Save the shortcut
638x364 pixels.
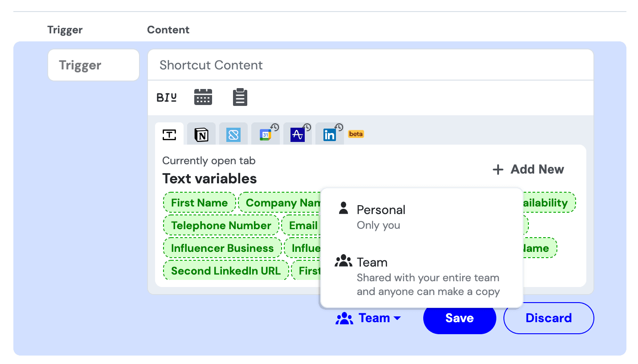pos(459,318)
